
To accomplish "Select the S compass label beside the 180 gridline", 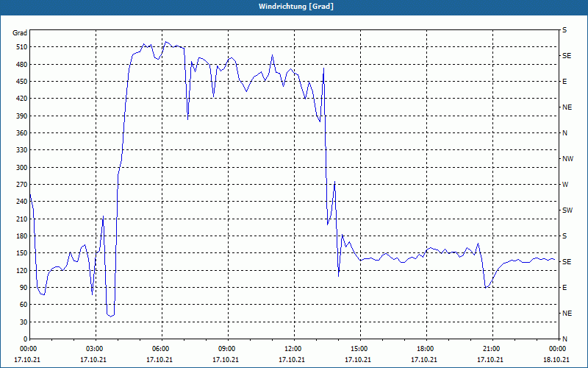I will (x=564, y=236).
